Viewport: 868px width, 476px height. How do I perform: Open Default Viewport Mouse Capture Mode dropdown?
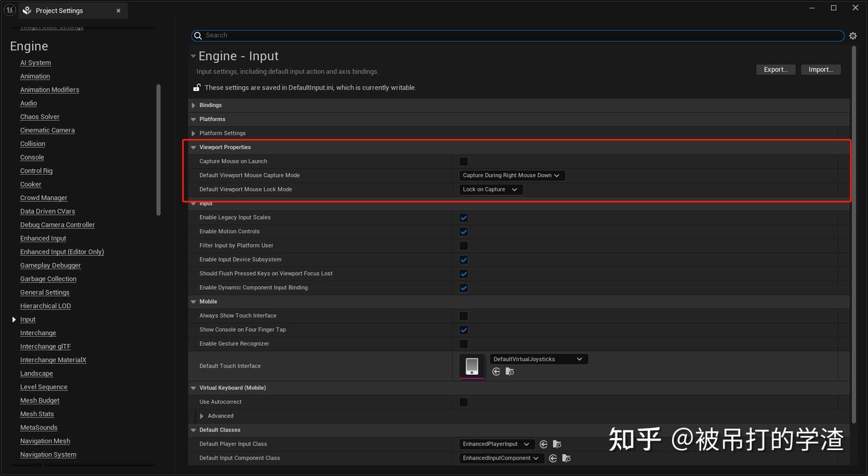tap(512, 175)
